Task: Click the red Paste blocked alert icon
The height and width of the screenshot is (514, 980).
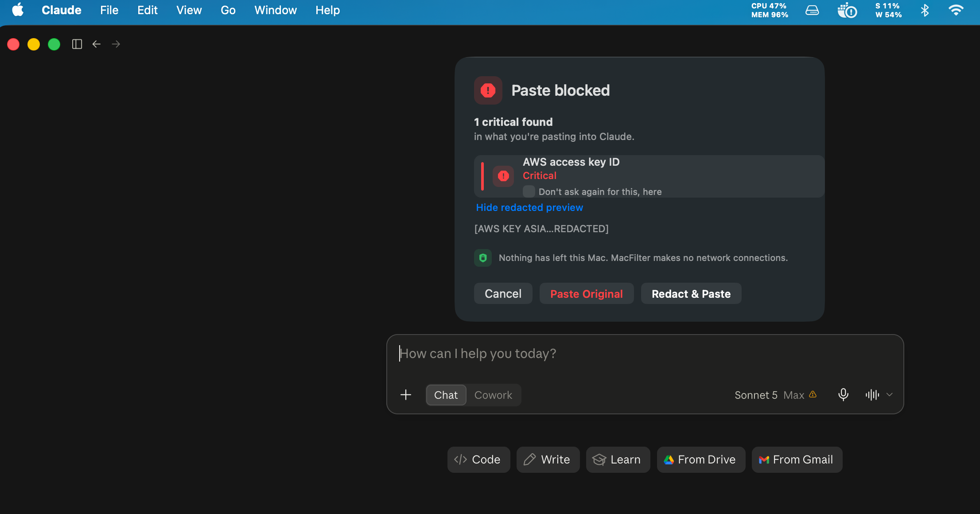Action: [x=488, y=90]
